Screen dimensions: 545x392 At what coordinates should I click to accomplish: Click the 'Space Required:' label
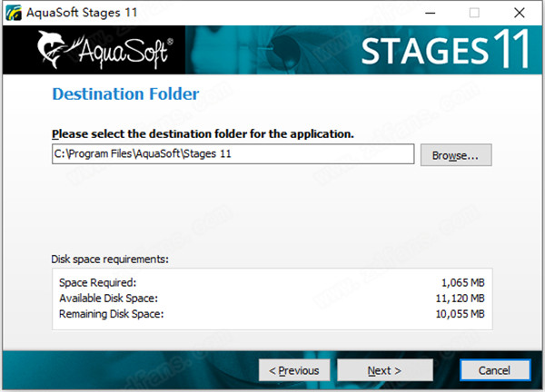[x=98, y=282]
